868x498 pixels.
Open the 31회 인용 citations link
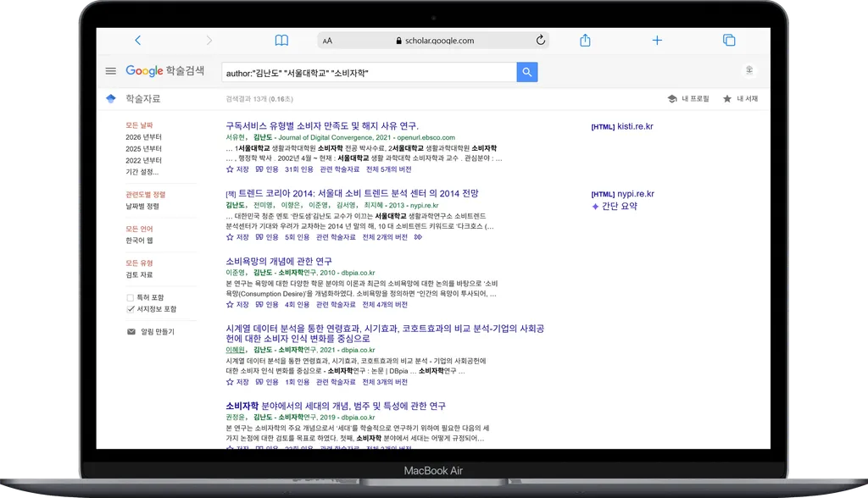[299, 169]
